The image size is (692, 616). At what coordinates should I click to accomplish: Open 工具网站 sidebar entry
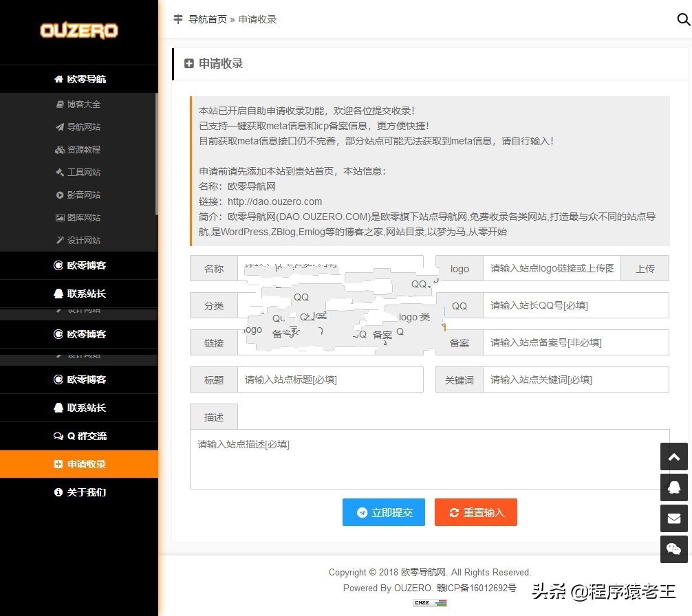tap(79, 172)
